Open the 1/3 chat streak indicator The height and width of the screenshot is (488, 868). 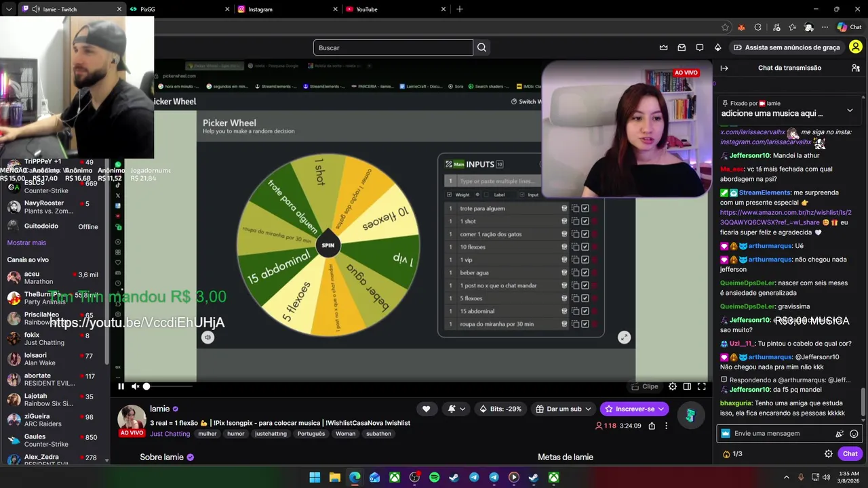pos(732,453)
